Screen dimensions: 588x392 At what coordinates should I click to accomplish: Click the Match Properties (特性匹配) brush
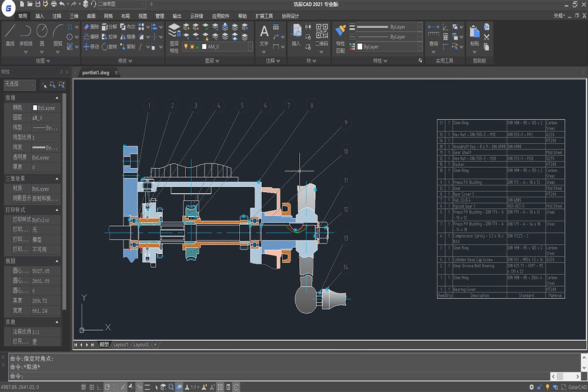(x=340, y=39)
